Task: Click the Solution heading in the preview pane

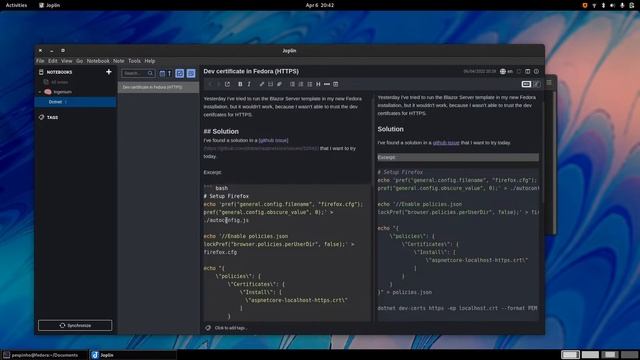Action: pyautogui.click(x=390, y=129)
